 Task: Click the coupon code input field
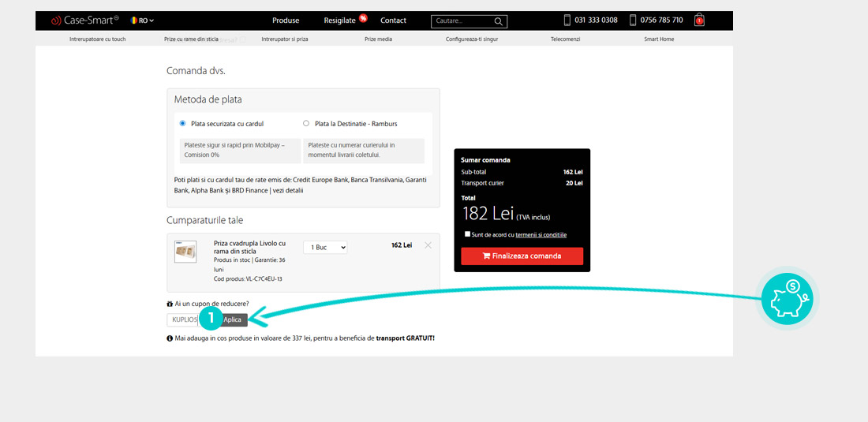[x=181, y=319]
